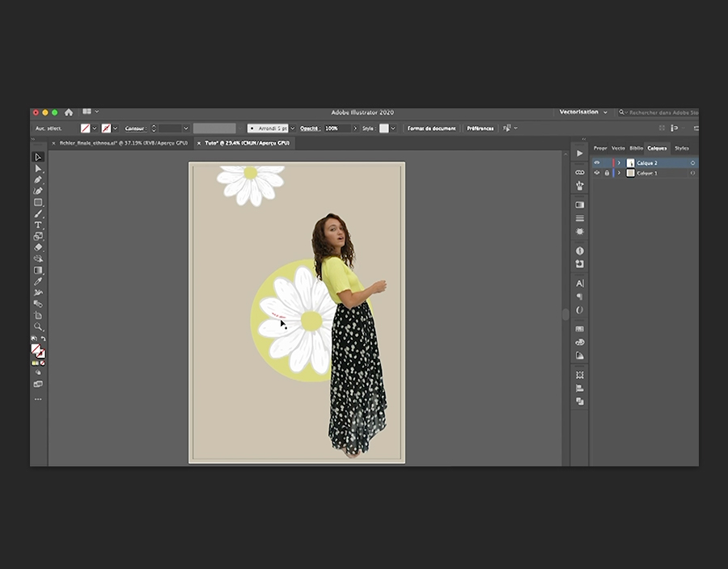Toggle visibility of Calque 1 layer
Viewport: 728px width, 569px height.
pyautogui.click(x=597, y=173)
